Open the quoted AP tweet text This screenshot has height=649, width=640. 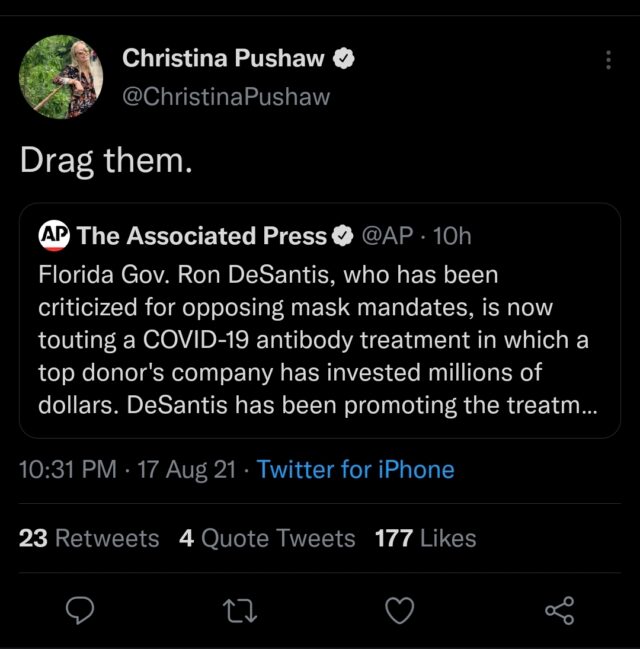318,339
